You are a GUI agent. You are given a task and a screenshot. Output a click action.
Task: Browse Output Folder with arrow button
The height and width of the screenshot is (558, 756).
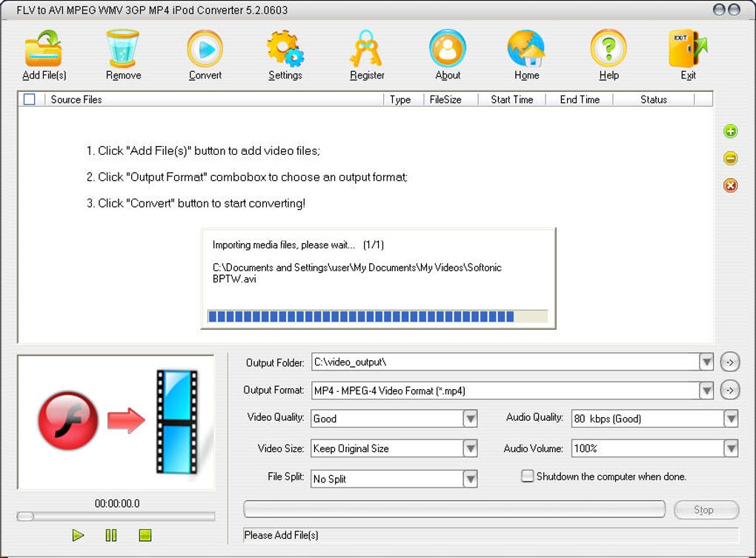click(730, 362)
